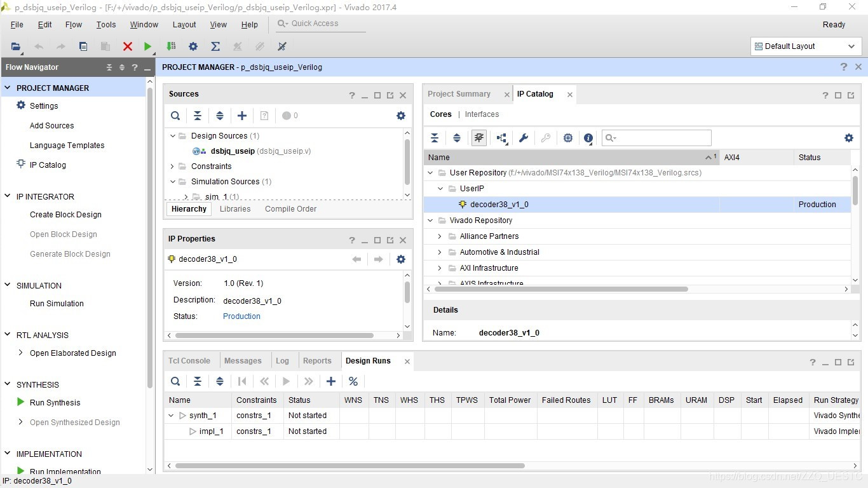Viewport: 868px width, 488px height.
Task: Click plus icon in Design Runs toolbar
Action: (331, 381)
